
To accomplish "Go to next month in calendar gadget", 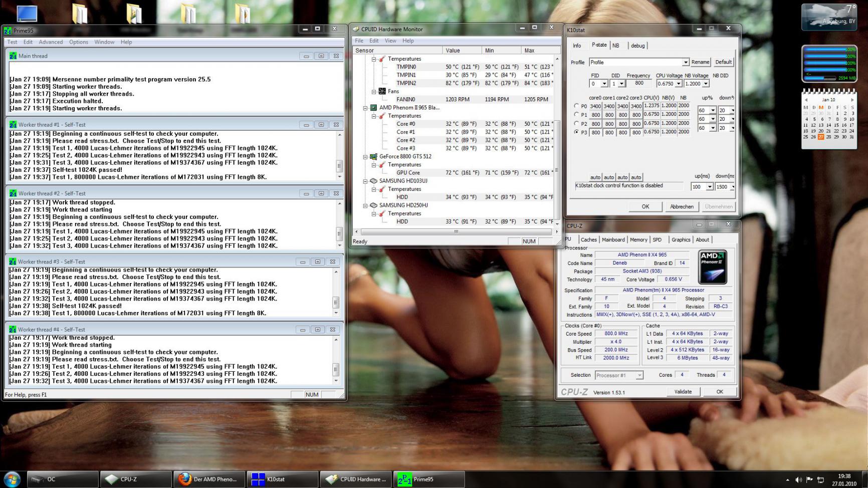I will click(x=852, y=100).
